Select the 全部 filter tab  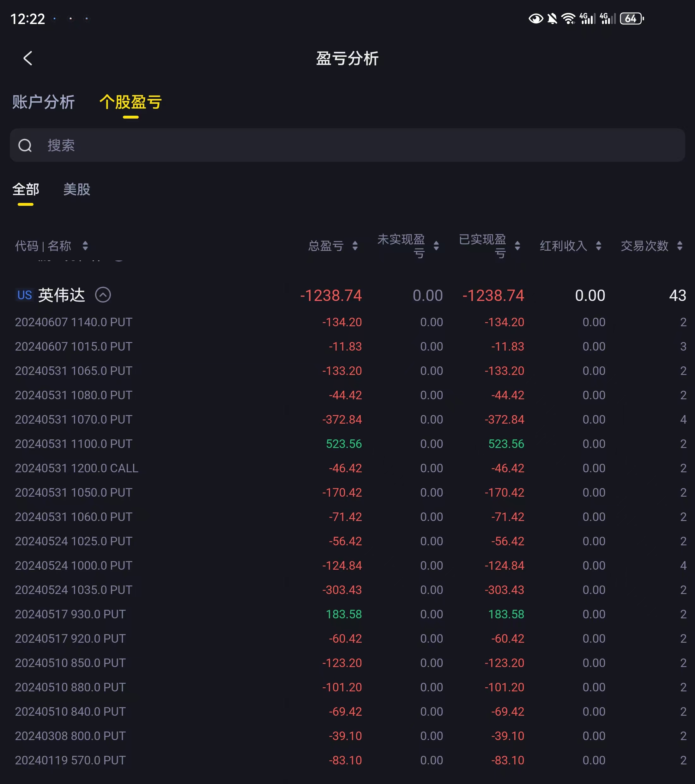point(26,189)
